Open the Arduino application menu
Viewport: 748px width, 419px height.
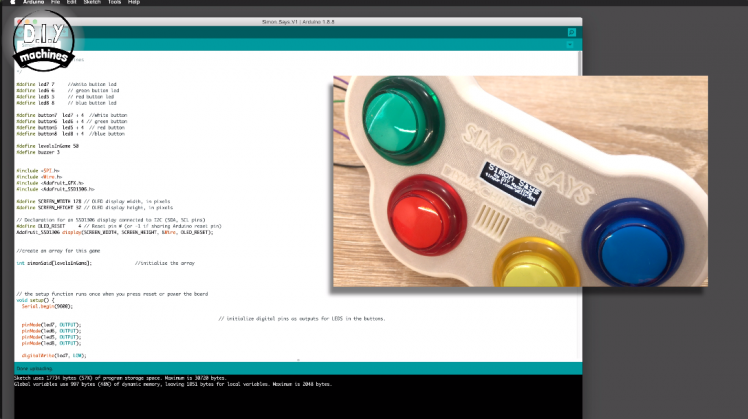[33, 2]
